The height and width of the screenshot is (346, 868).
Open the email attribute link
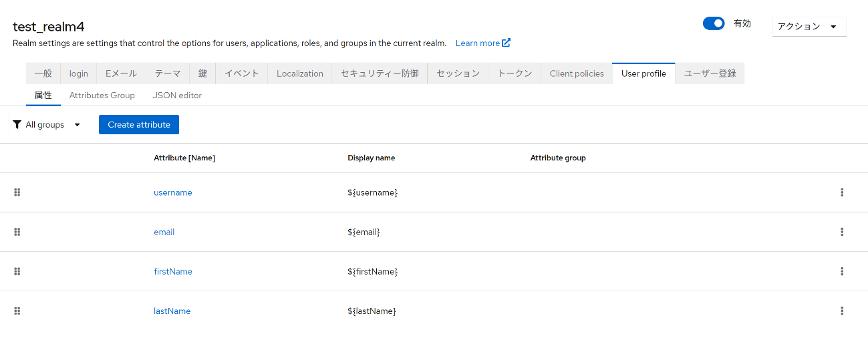164,232
